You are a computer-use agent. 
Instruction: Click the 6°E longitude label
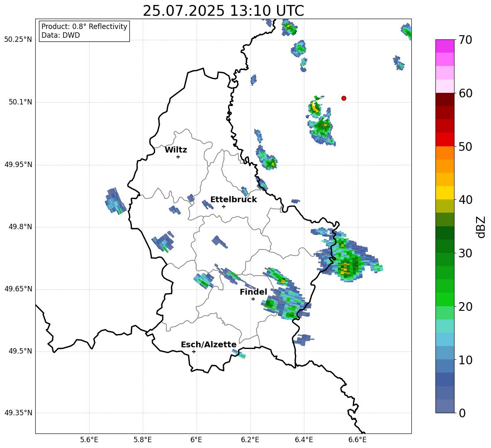[196, 440]
